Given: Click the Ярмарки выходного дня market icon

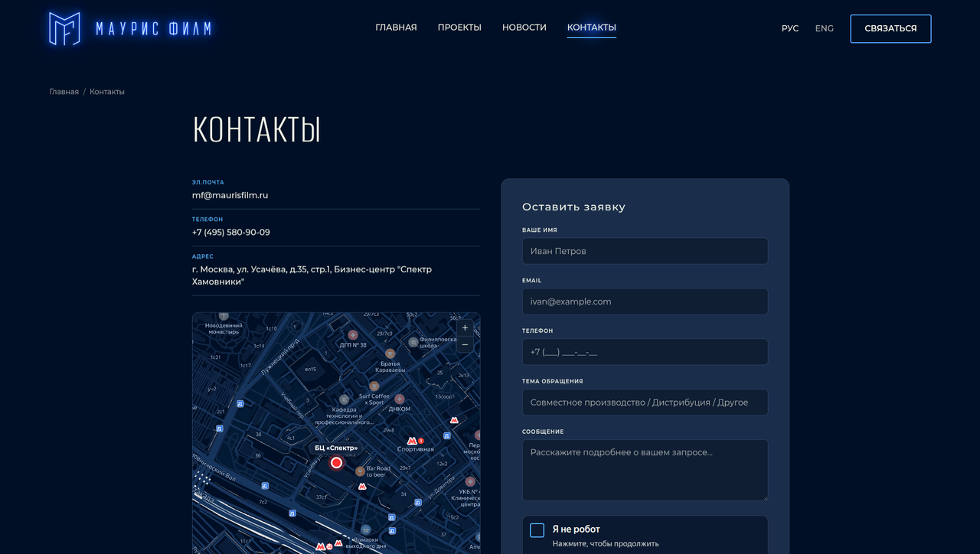Looking at the screenshot, I should [x=366, y=530].
